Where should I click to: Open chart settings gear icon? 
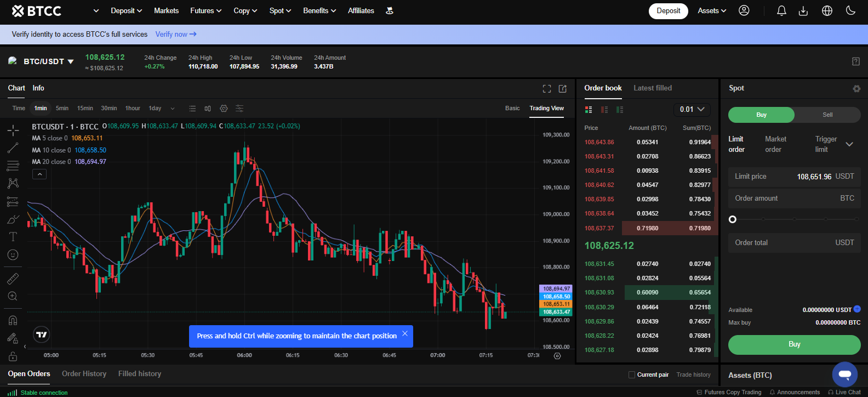click(224, 109)
